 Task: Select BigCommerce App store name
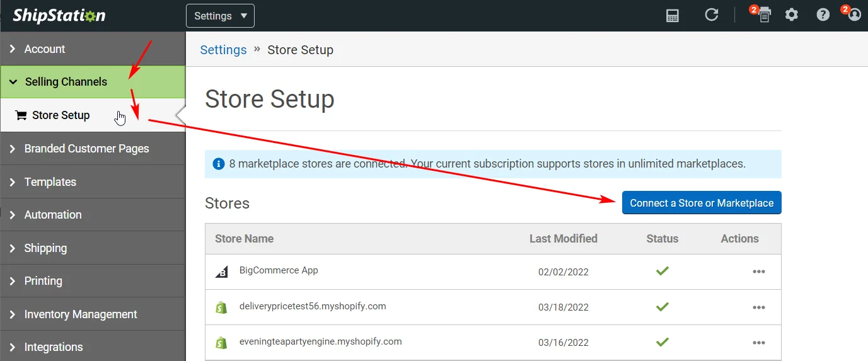coord(279,270)
